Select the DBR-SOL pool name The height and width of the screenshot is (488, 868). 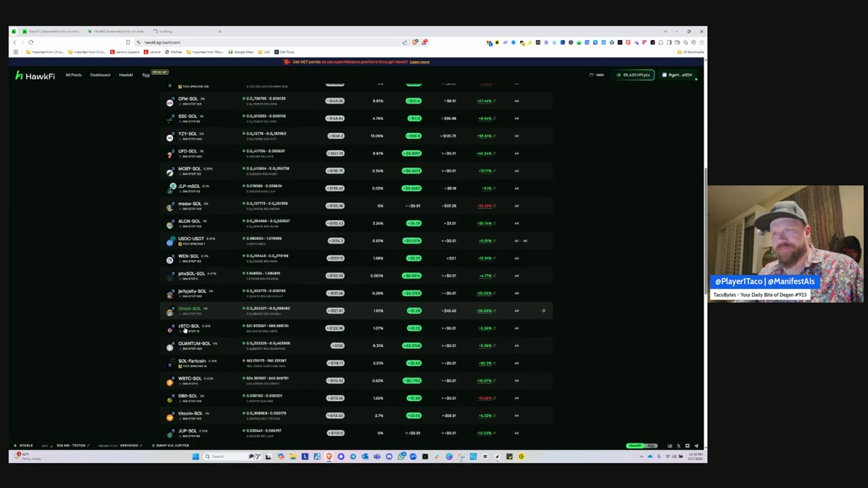coord(188,396)
